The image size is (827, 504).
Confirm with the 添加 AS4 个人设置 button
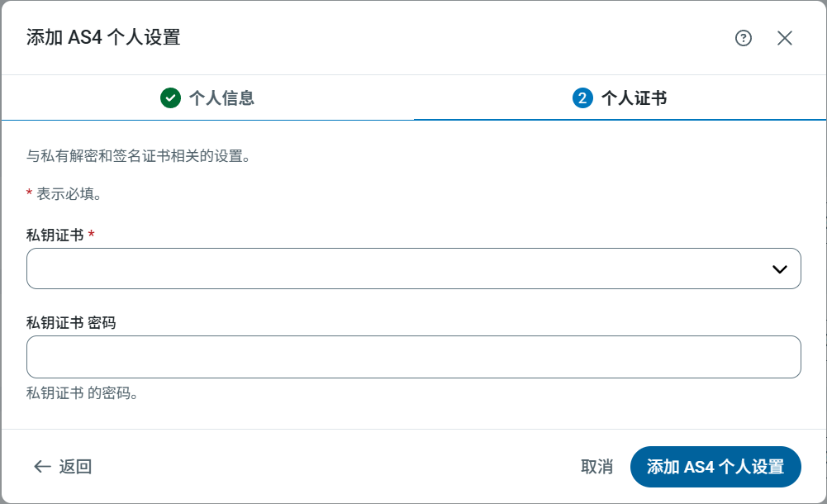click(715, 467)
